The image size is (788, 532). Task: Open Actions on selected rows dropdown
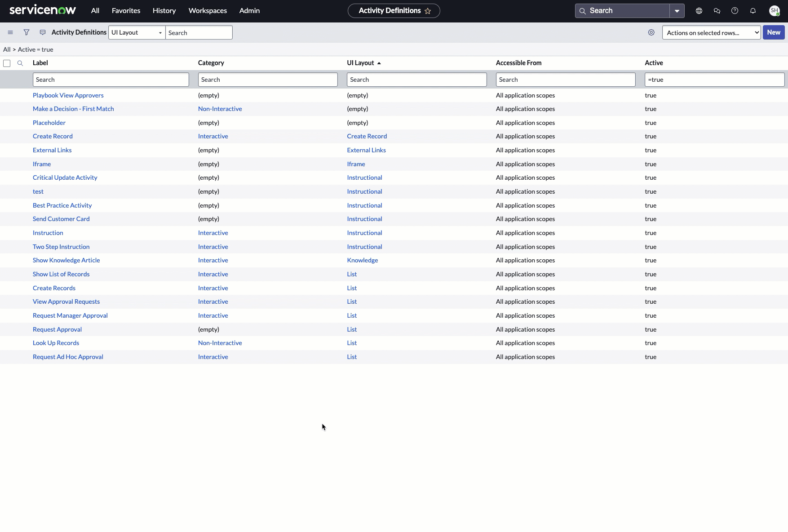[711, 32]
